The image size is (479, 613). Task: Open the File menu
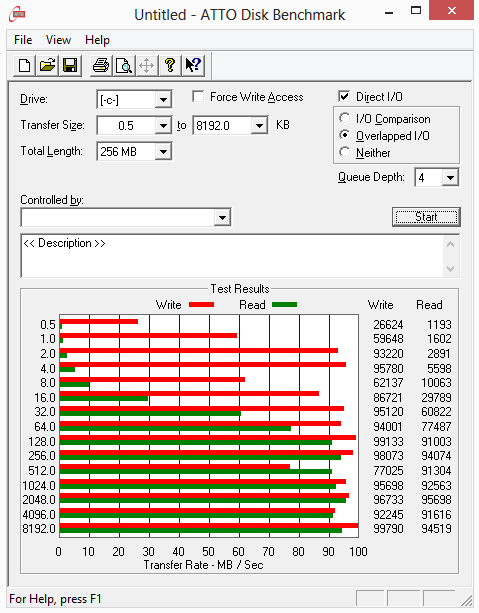tap(23, 40)
